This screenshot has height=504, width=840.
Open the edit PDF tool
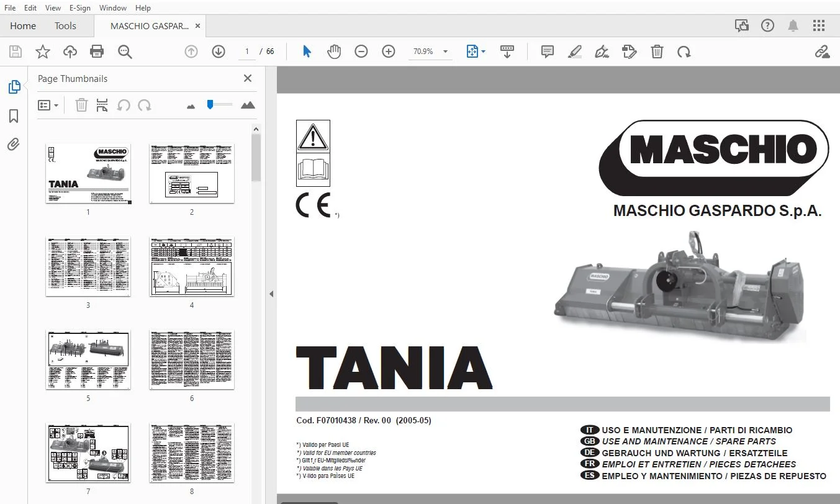(630, 52)
